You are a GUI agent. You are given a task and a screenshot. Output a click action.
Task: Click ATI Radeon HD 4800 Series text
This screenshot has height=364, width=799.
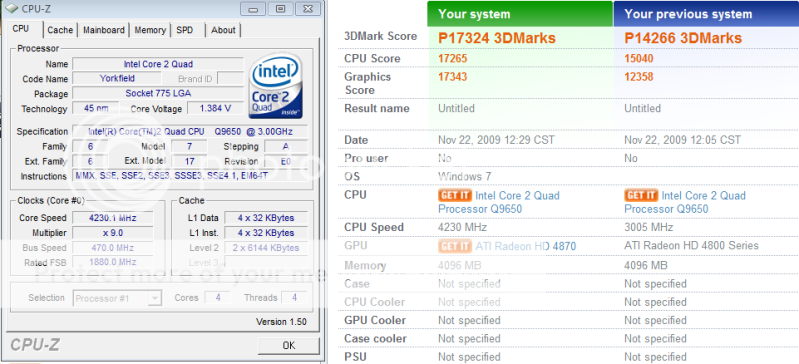click(x=691, y=246)
